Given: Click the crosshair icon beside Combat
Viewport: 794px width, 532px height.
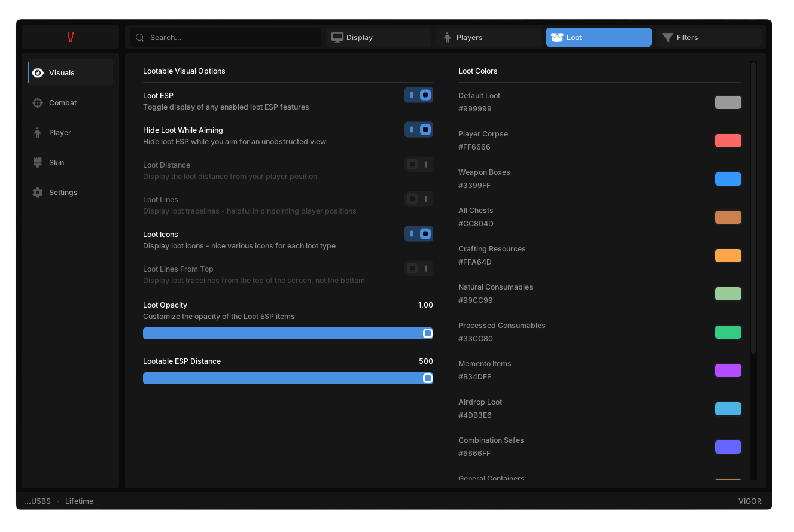Looking at the screenshot, I should point(38,102).
